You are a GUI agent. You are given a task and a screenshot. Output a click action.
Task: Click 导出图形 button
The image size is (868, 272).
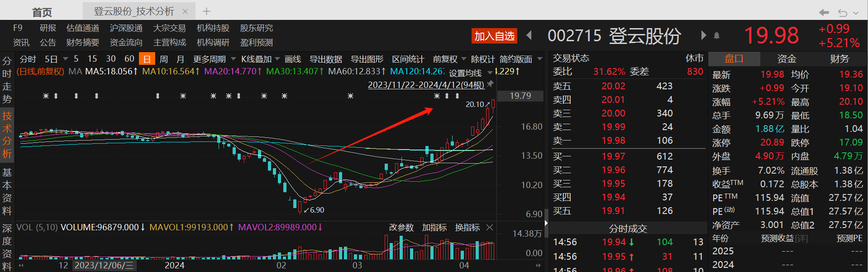(367, 59)
